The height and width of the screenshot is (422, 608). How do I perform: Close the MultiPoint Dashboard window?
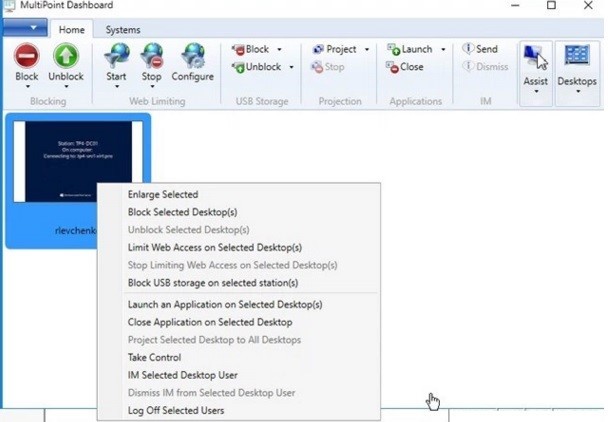click(588, 5)
